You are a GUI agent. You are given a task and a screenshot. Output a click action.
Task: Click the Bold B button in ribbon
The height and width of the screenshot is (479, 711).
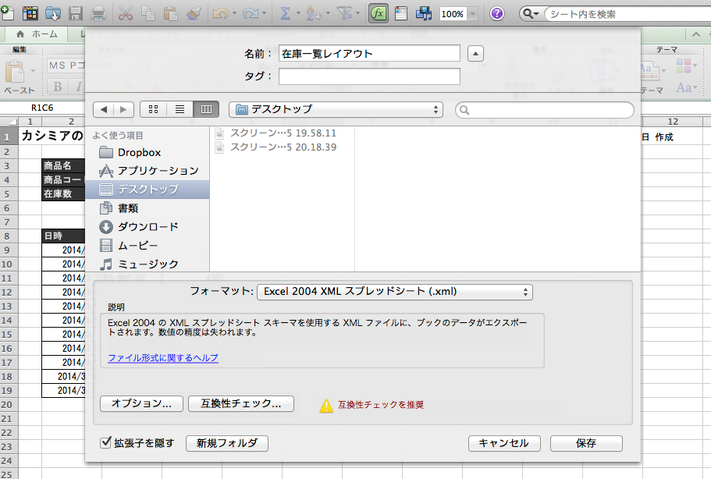point(58,86)
